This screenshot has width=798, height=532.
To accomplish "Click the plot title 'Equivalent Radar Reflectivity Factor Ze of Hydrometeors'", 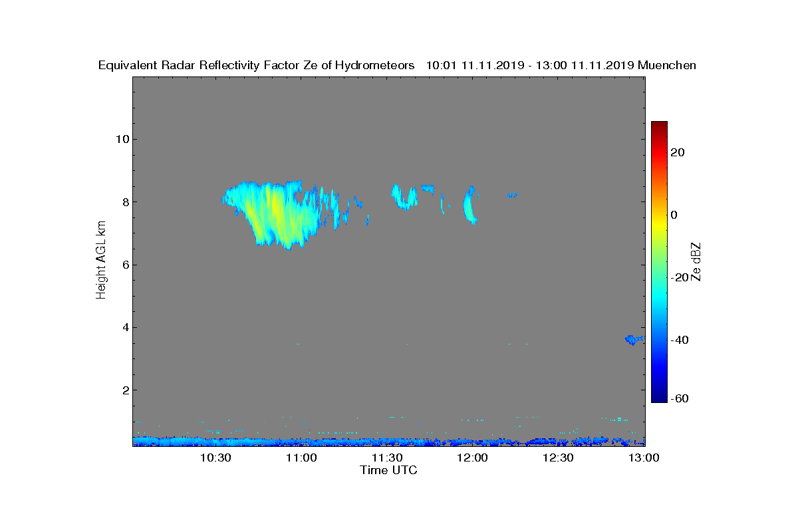I will 257,66.
